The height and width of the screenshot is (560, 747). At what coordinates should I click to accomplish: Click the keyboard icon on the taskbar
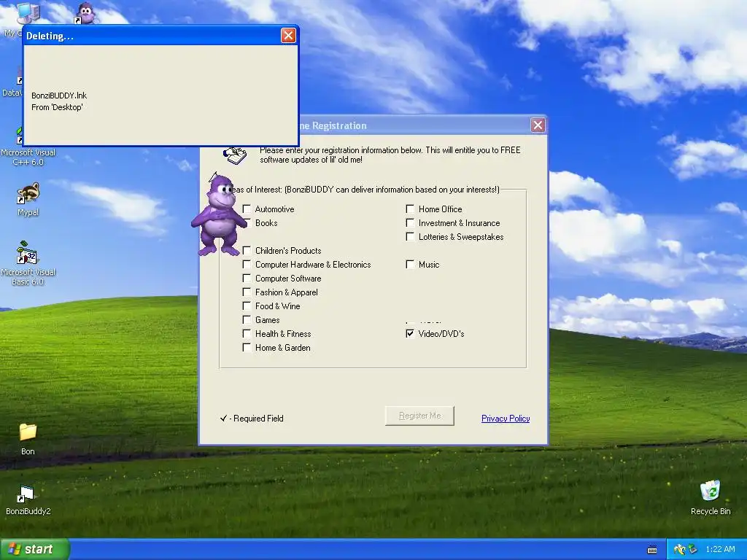coord(652,550)
